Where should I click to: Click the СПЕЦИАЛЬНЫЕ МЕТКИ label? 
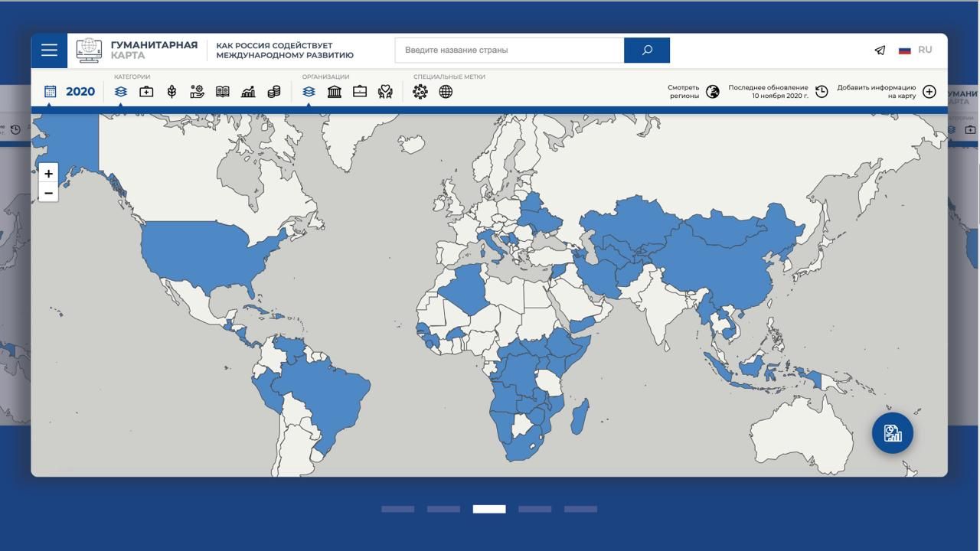tap(449, 77)
